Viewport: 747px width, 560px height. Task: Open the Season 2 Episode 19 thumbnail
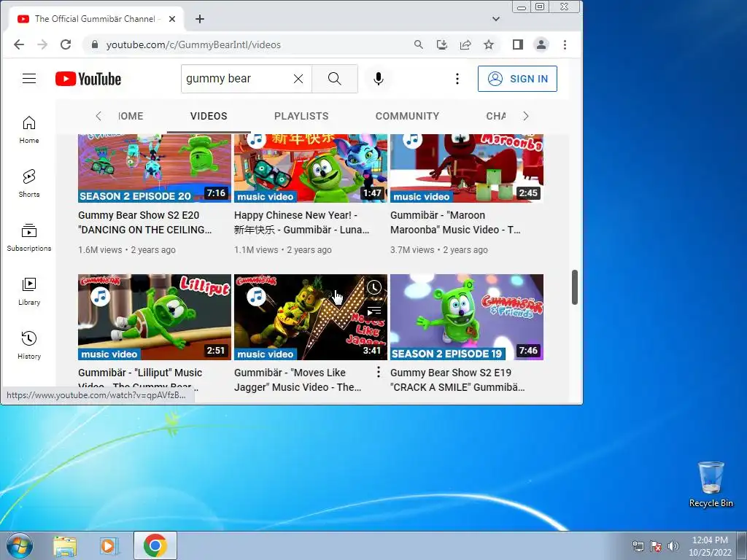click(467, 317)
